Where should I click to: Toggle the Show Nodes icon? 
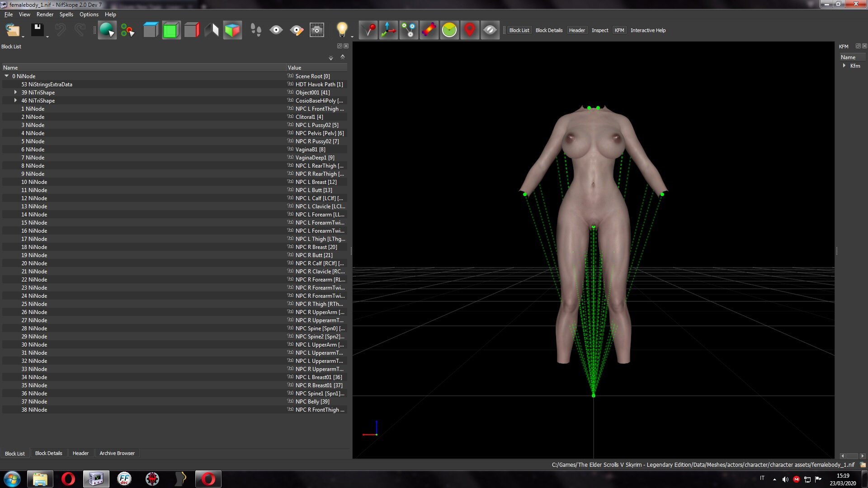coord(409,30)
